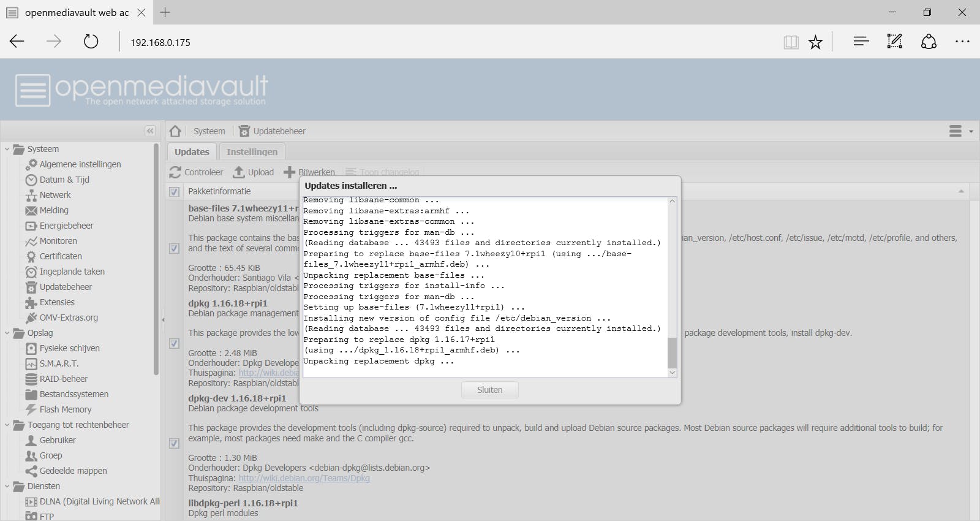Click the Bijwerken plus icon

[289, 172]
